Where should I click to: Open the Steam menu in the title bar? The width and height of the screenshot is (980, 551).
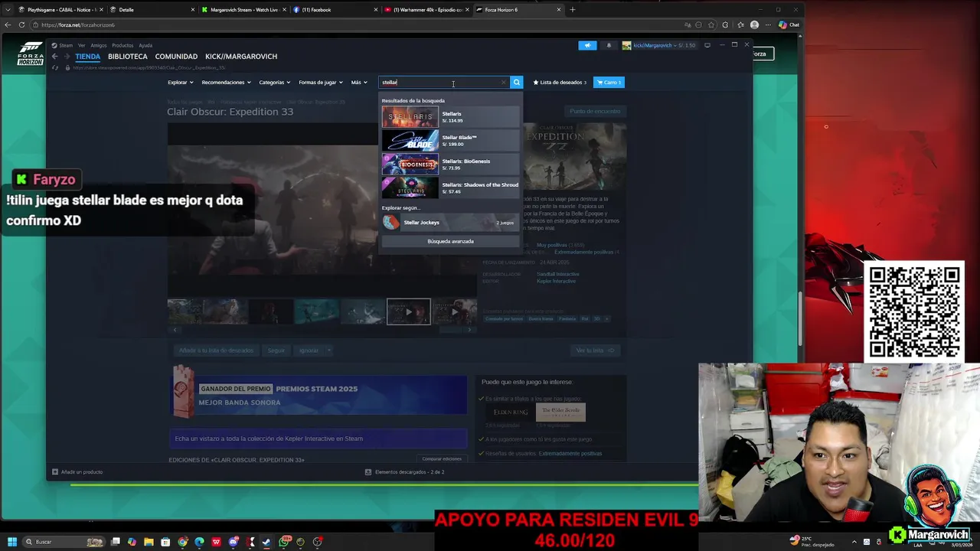[64, 45]
